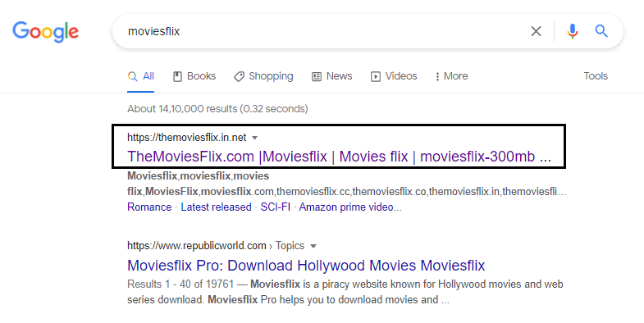Image resolution: width=644 pixels, height=323 pixels.
Task: Expand the More search options menu
Action: pos(451,76)
